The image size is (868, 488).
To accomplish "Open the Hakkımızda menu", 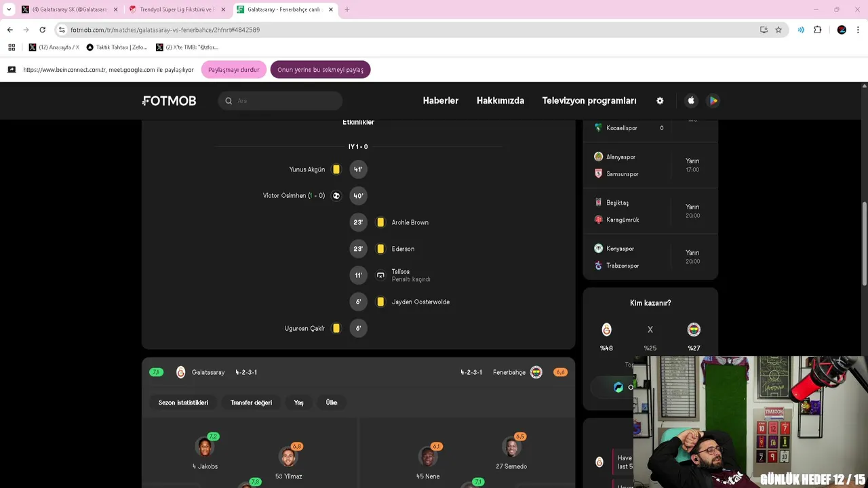I will coord(500,100).
